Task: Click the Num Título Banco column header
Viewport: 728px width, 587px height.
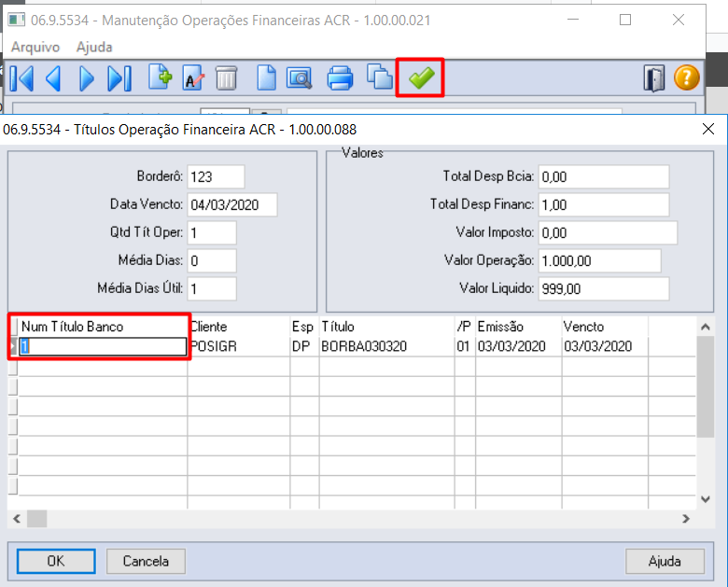Action: point(103,327)
